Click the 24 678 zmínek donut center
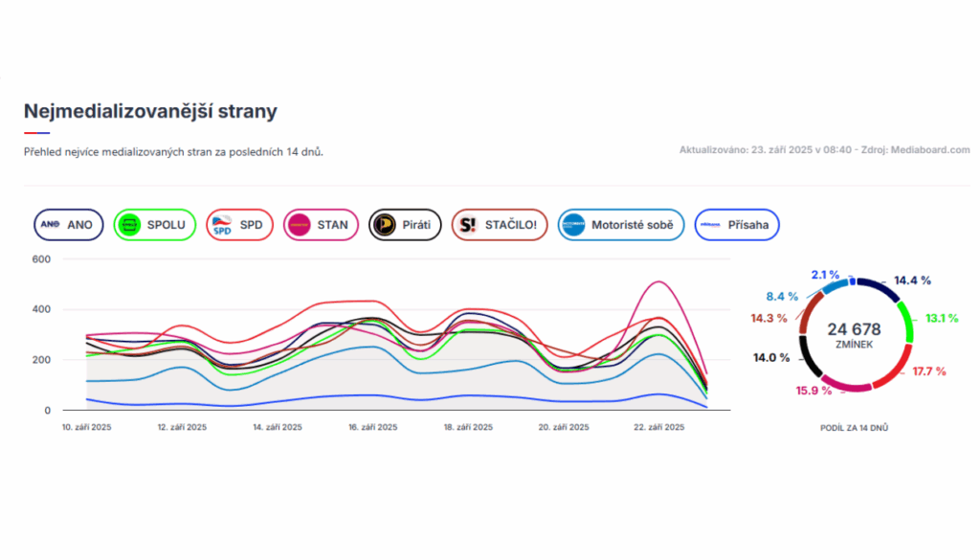This screenshot has width=980, height=560. click(x=853, y=334)
